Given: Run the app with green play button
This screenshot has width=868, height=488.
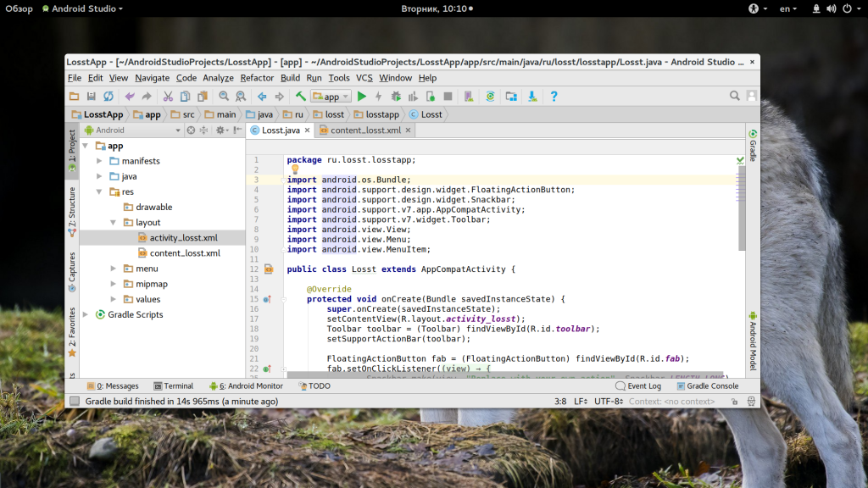Looking at the screenshot, I should pos(362,97).
